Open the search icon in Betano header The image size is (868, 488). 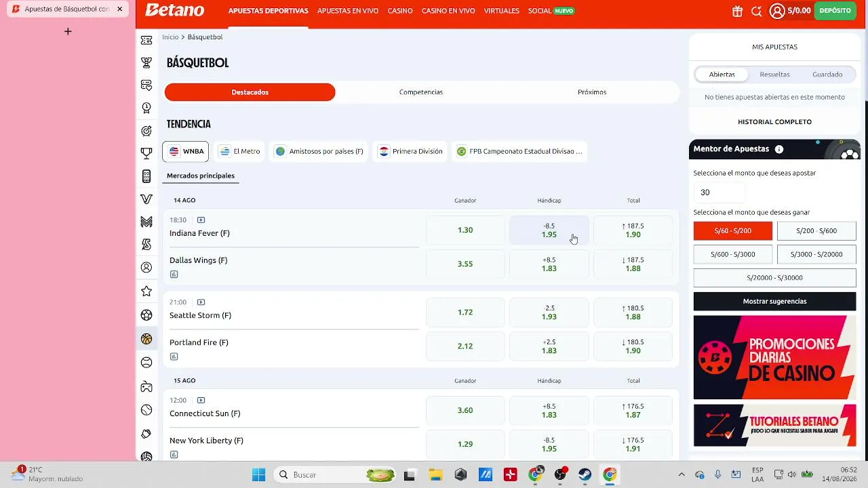tap(756, 11)
